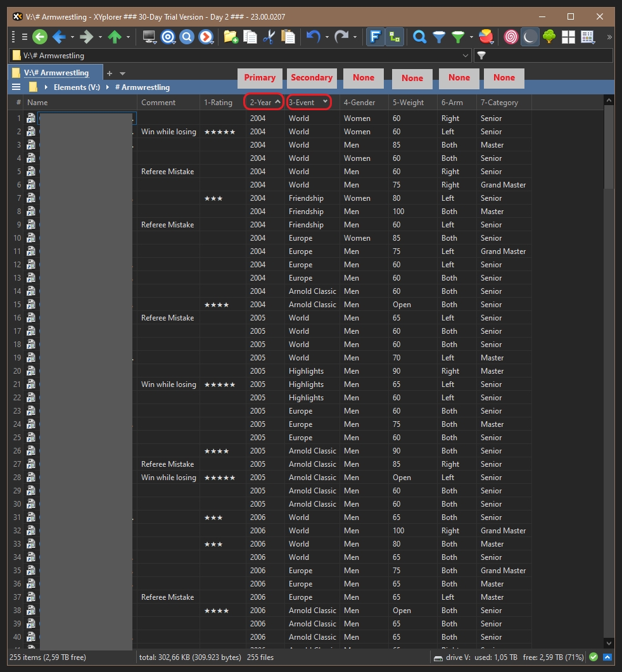Toggle dark mode moon icon

[530, 37]
